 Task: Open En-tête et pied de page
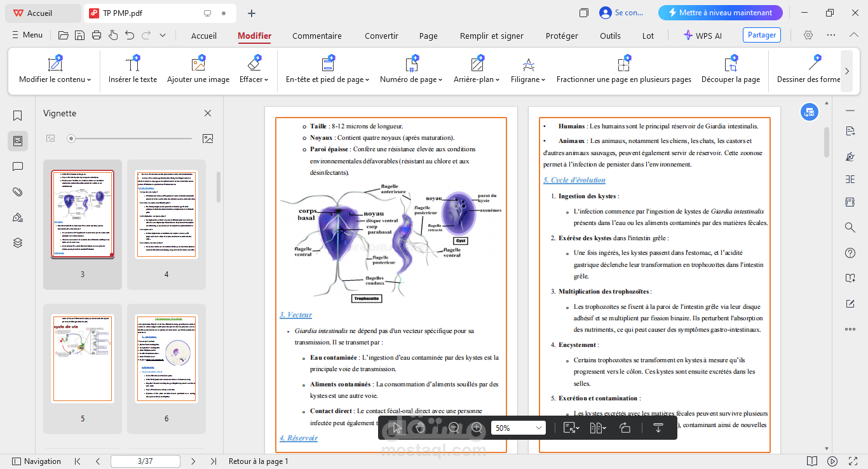click(x=327, y=70)
